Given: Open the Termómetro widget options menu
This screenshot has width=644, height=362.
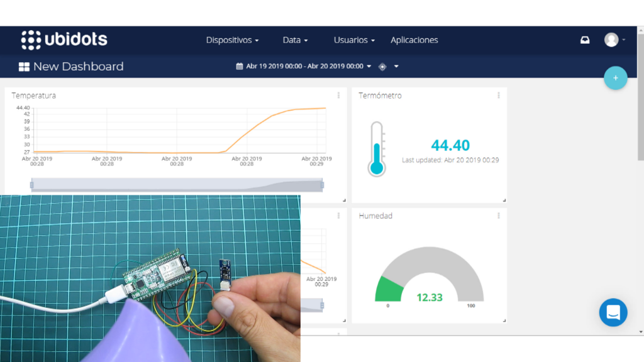Looking at the screenshot, I should point(499,96).
